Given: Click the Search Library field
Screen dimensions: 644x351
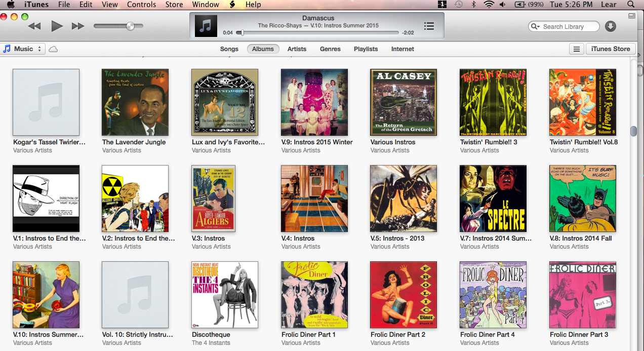Looking at the screenshot, I should pyautogui.click(x=563, y=26).
